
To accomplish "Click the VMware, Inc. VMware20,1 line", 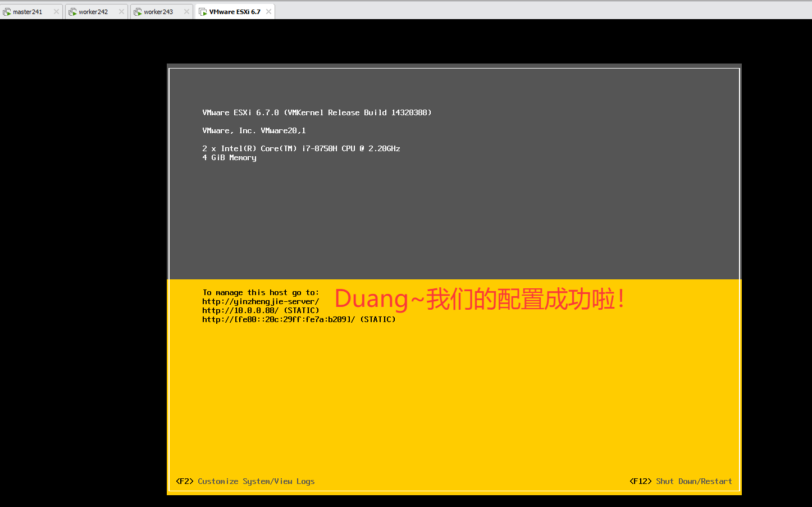I will click(x=254, y=131).
